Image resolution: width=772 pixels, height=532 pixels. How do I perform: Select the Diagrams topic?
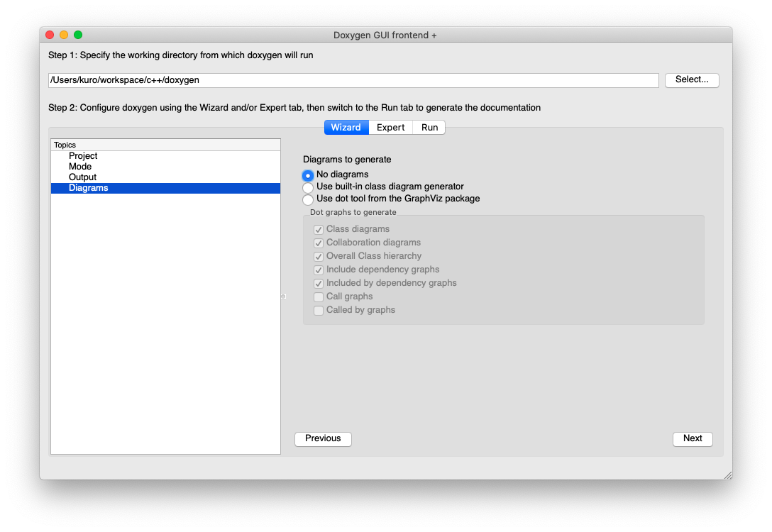tap(165, 188)
